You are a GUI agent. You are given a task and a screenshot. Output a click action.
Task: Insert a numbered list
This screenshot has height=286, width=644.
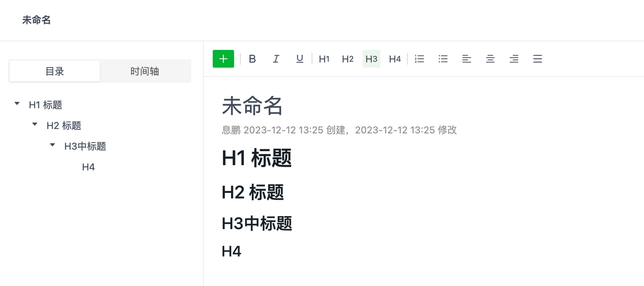point(419,59)
